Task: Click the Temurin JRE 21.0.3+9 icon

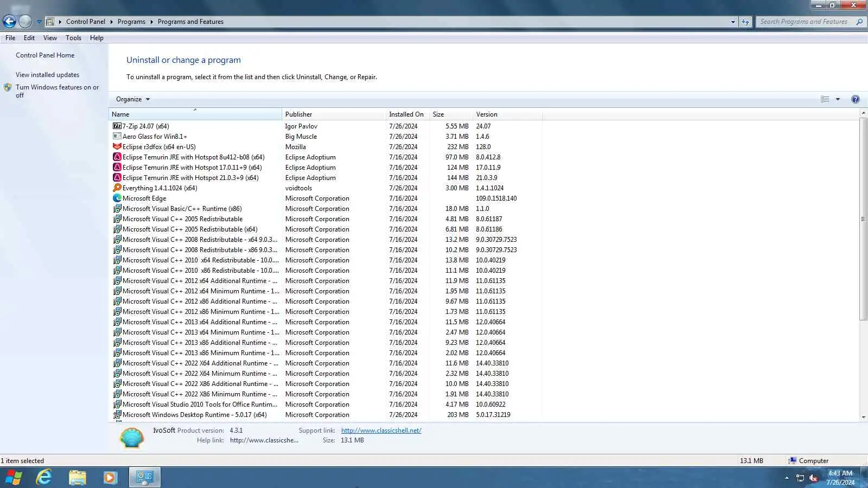Action: (117, 177)
